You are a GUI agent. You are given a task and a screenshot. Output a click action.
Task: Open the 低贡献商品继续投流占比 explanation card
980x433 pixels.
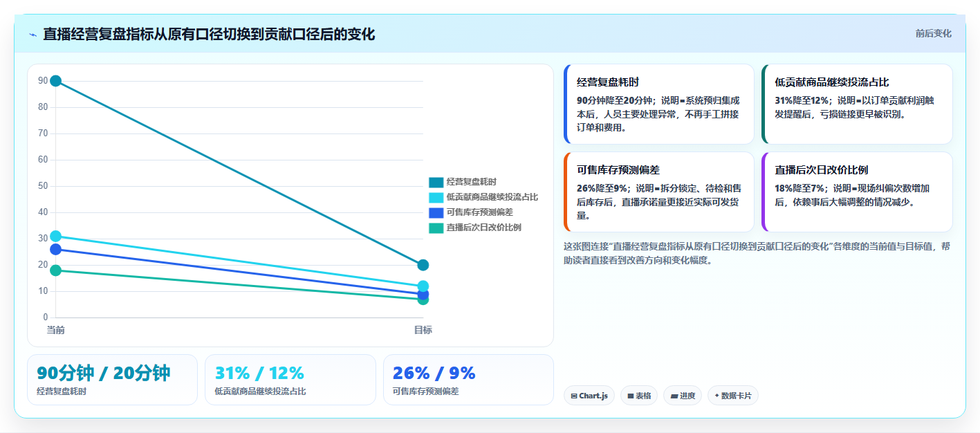click(x=857, y=104)
